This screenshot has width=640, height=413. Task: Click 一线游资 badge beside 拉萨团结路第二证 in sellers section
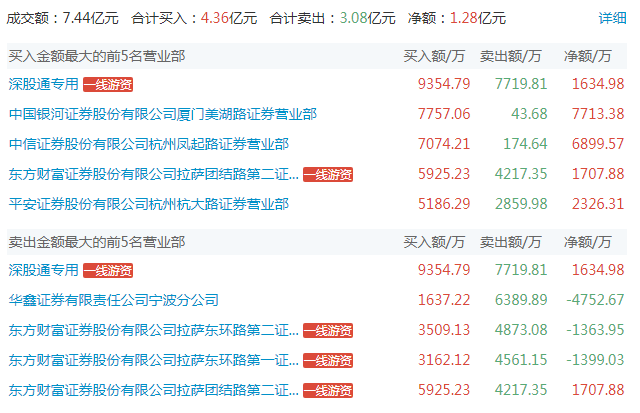coord(328,391)
